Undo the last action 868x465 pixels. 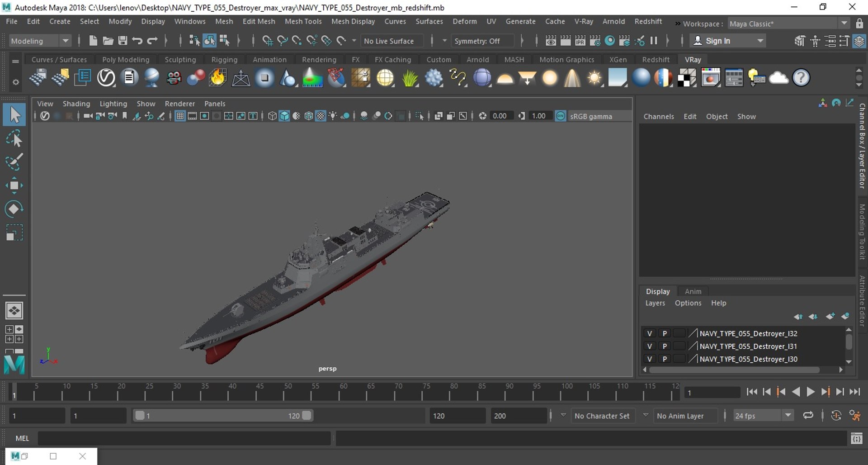(137, 41)
